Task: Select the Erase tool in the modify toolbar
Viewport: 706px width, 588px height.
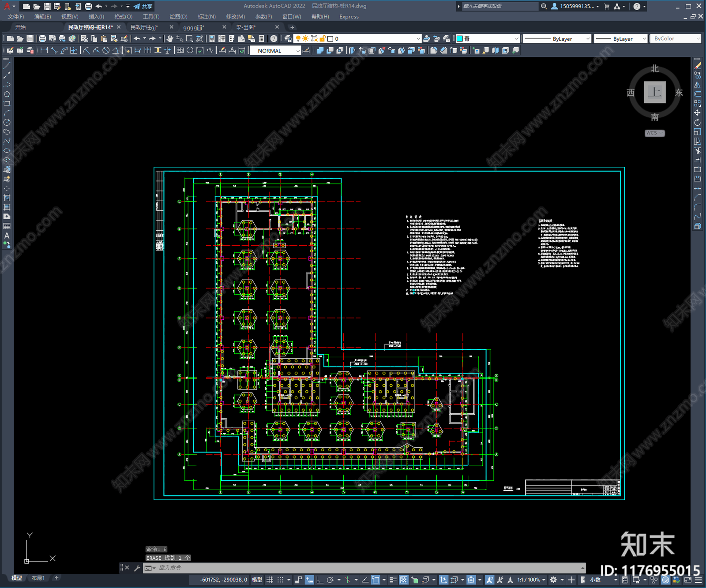Action: [x=697, y=66]
